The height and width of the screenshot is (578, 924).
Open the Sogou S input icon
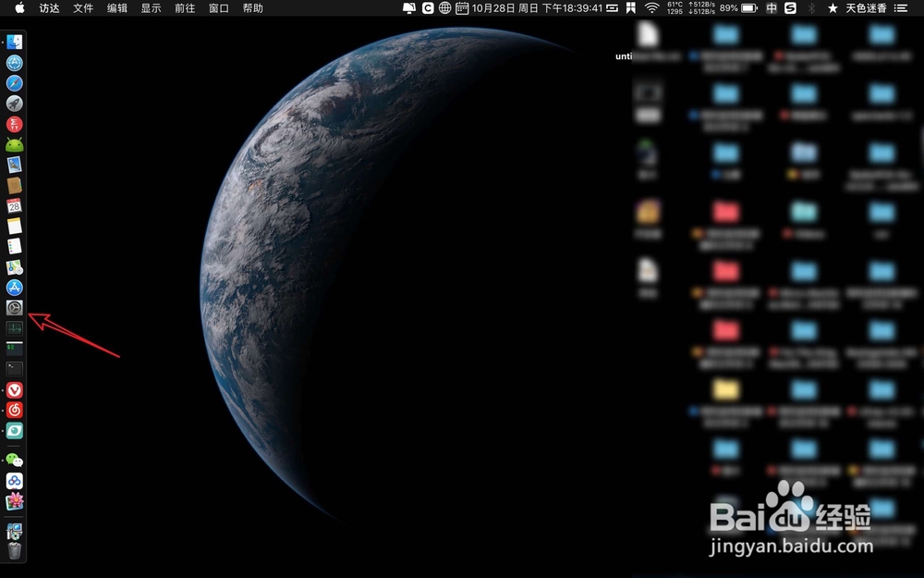[x=790, y=8]
